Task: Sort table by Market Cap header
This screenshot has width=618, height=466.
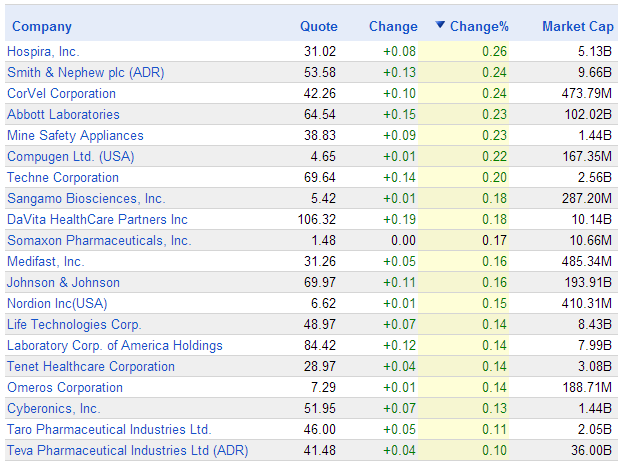Action: click(x=576, y=26)
